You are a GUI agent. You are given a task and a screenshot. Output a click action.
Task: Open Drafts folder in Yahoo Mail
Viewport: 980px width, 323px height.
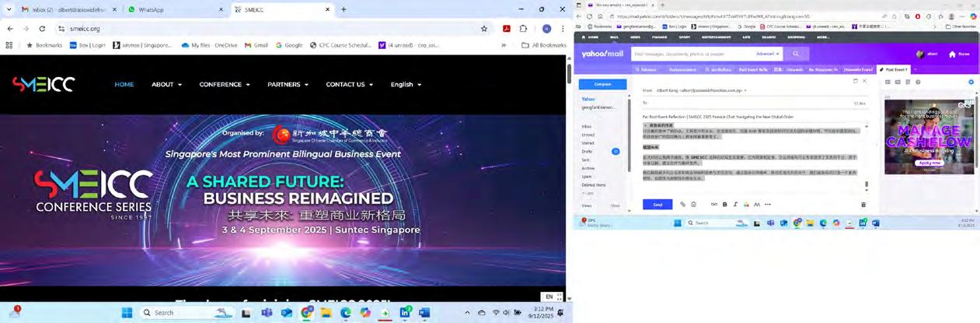587,151
